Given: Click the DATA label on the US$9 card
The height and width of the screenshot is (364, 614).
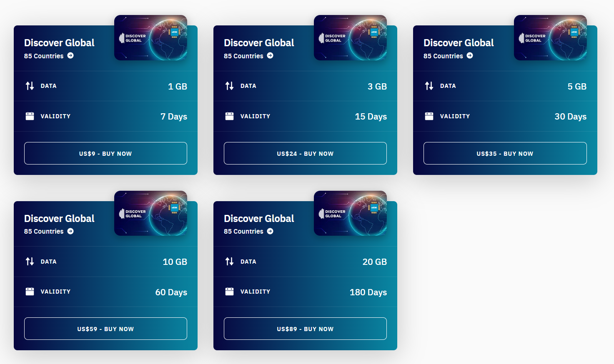Looking at the screenshot, I should point(48,86).
